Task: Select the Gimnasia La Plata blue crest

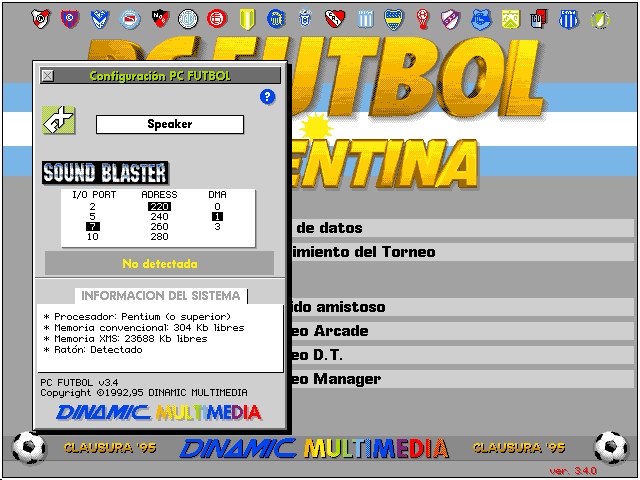Action: point(481,19)
